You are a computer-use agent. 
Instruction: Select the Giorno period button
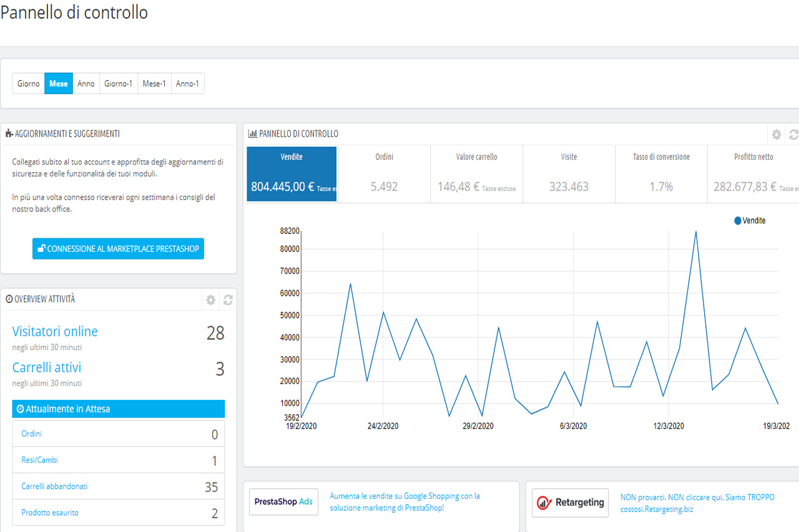point(29,84)
